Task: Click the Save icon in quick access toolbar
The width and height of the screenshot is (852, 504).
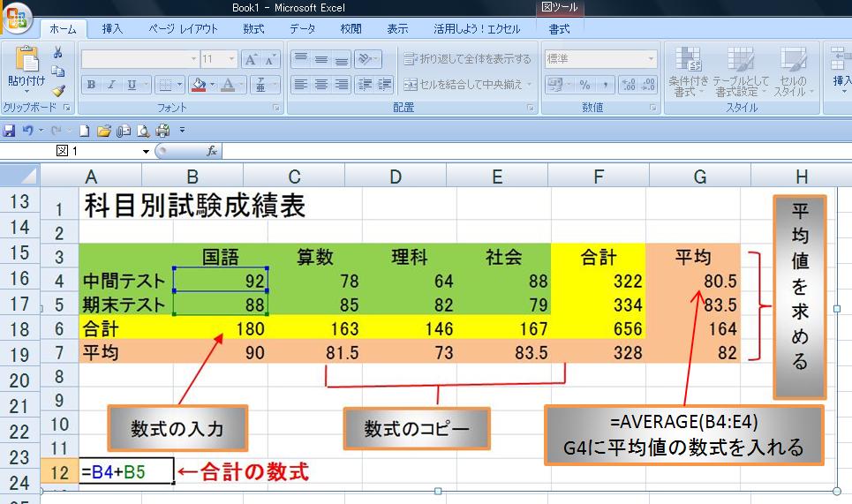Action: click(9, 131)
